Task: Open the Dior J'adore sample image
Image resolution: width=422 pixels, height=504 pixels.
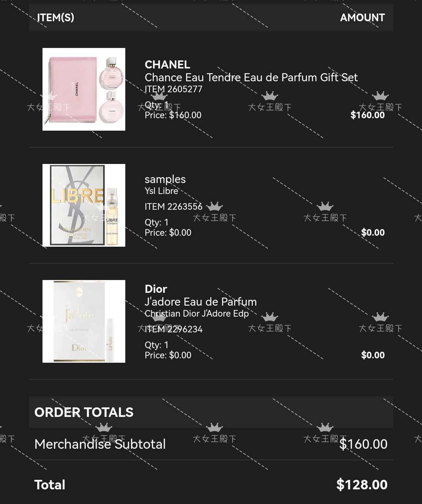Action: point(84,321)
